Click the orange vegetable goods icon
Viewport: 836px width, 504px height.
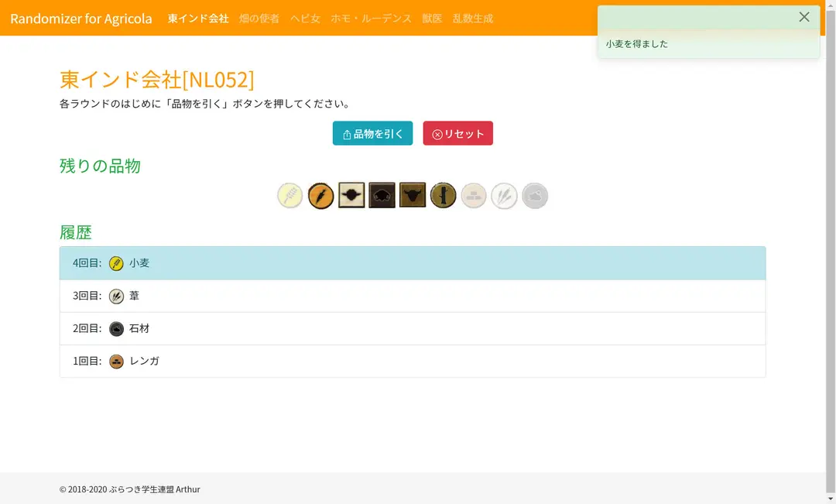click(321, 196)
